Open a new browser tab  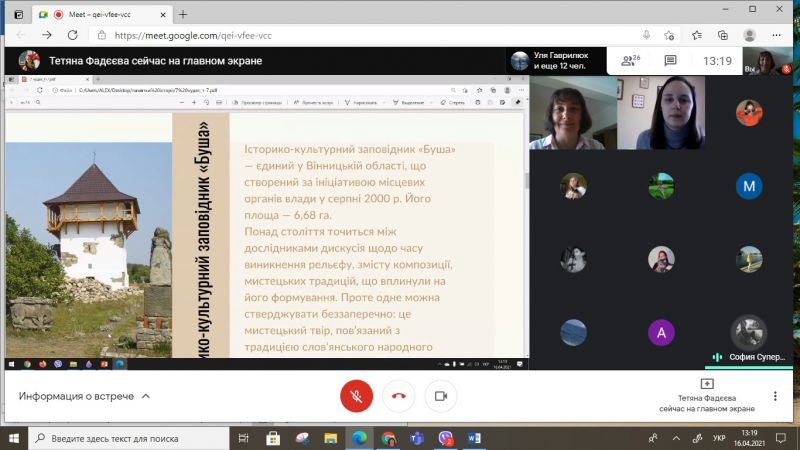(183, 15)
